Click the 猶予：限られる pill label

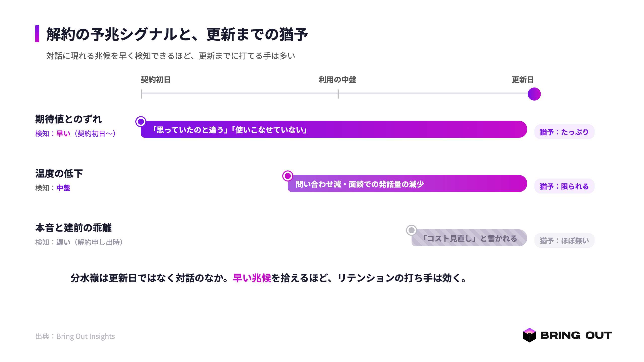click(564, 186)
